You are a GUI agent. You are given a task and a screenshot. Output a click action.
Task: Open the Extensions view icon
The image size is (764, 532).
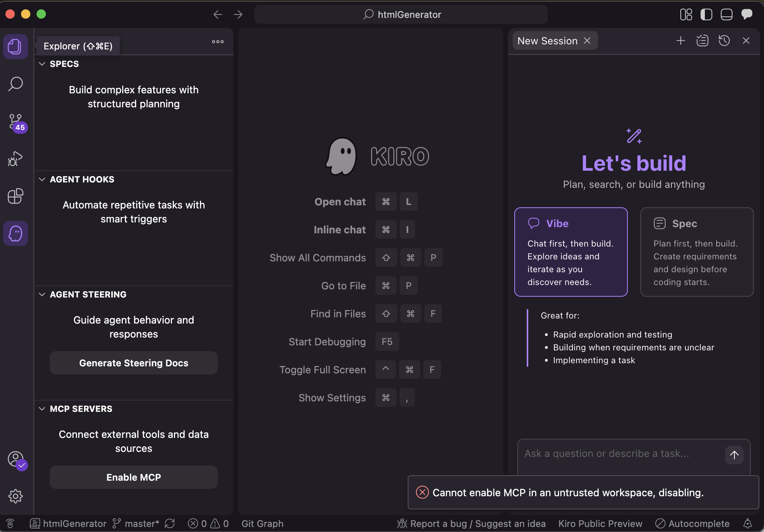(16, 196)
